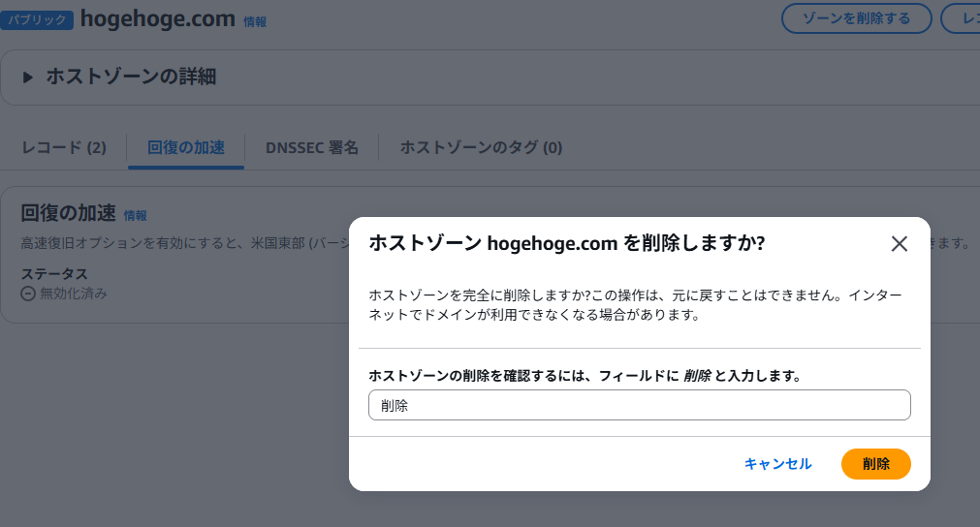Image resolution: width=980 pixels, height=527 pixels.
Task: Focus the 削除 confirmation text field
Action: click(x=640, y=405)
